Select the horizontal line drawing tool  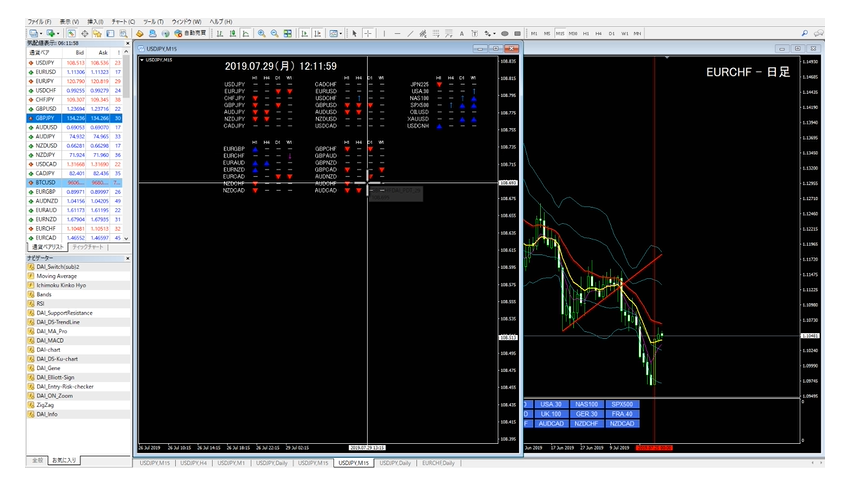[x=397, y=34]
